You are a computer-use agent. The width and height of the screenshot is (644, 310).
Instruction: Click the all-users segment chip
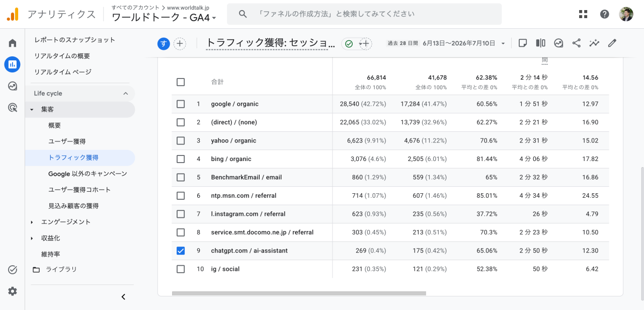pos(164,44)
